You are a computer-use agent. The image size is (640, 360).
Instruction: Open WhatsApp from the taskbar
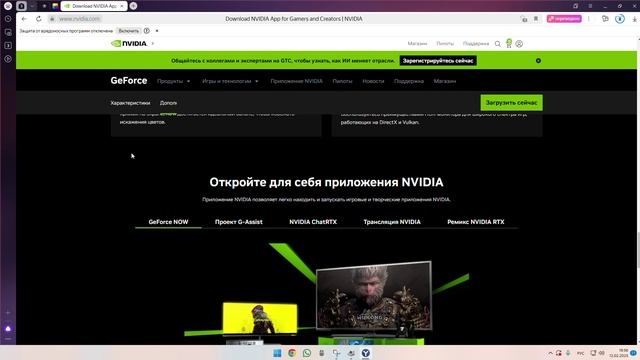307,353
